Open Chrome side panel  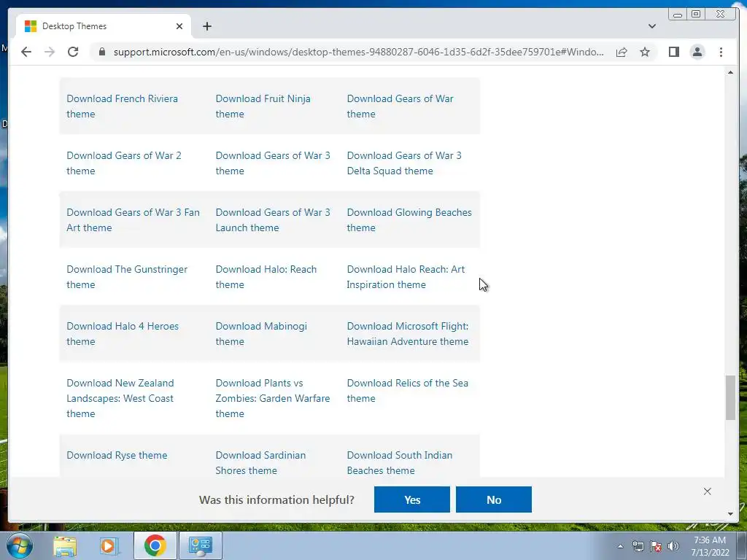click(x=673, y=52)
